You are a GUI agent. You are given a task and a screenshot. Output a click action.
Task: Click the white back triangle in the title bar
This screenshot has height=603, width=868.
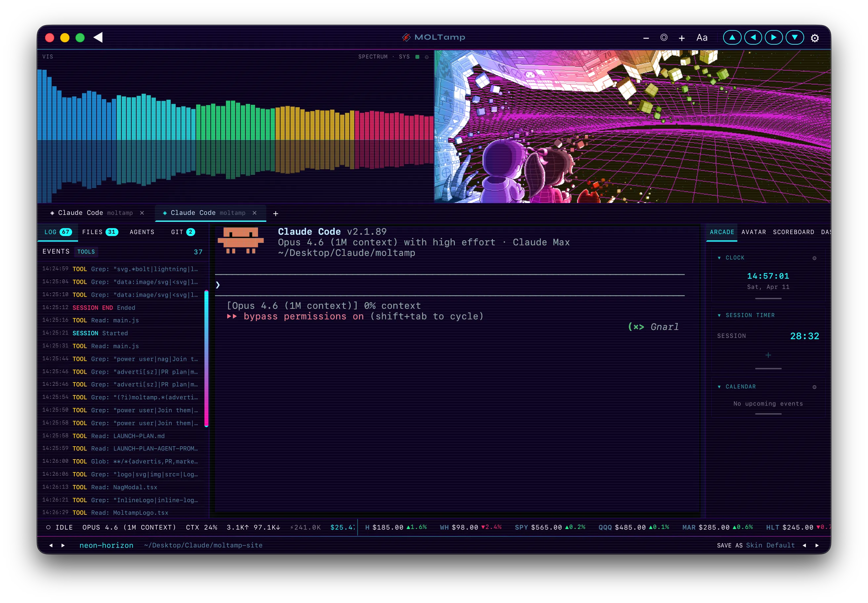[x=98, y=37]
